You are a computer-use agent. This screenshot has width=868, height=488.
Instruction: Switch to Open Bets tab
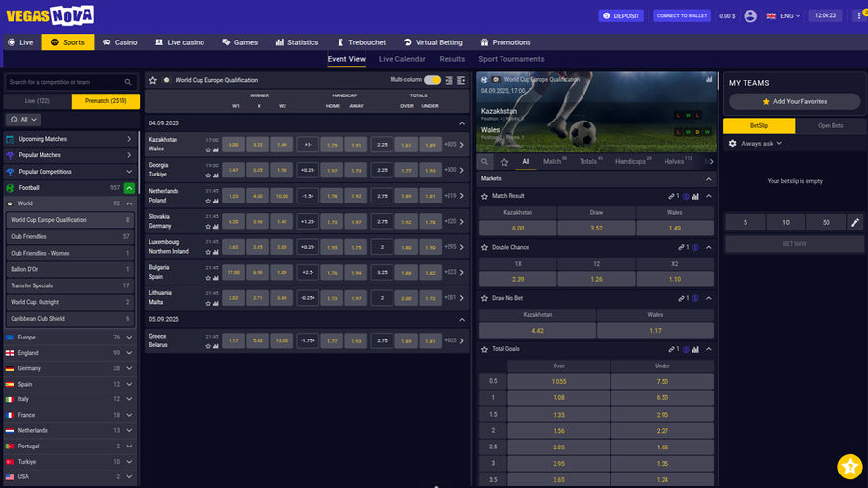click(x=830, y=126)
